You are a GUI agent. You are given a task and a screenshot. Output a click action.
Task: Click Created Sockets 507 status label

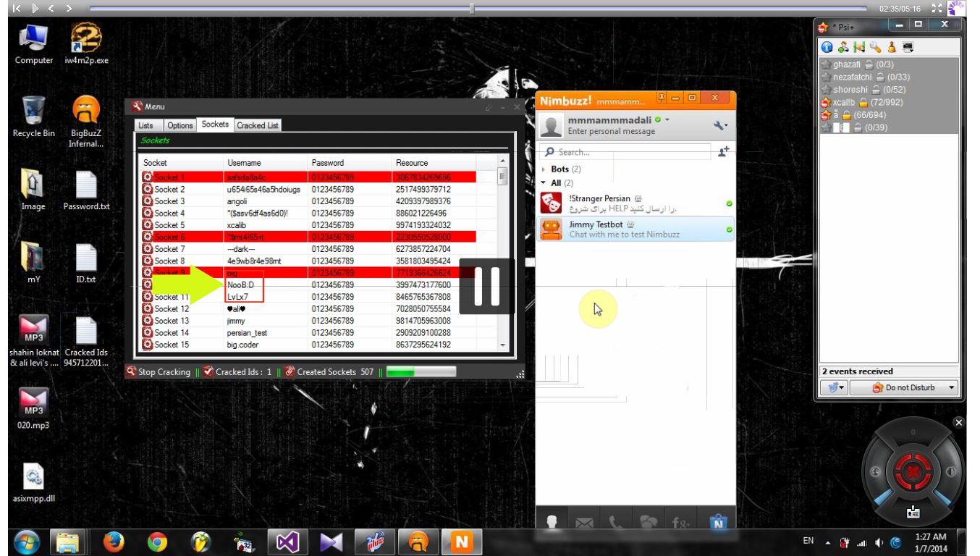pos(329,372)
